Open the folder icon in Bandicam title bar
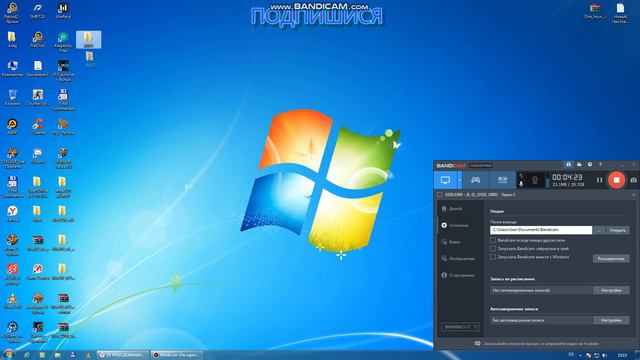The width and height of the screenshot is (640, 360). [579, 164]
